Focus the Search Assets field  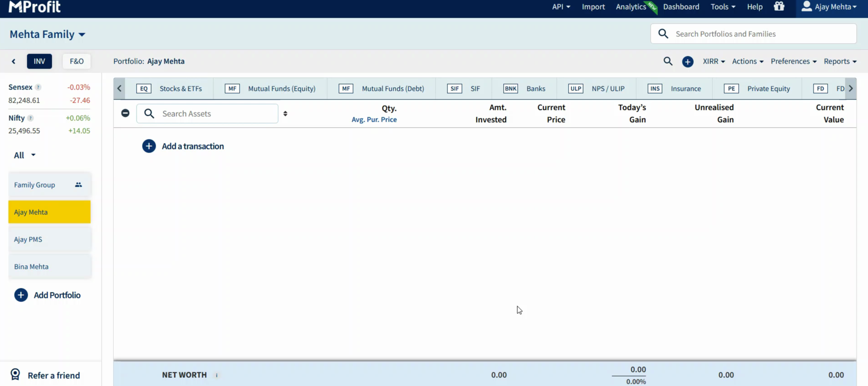(x=207, y=114)
